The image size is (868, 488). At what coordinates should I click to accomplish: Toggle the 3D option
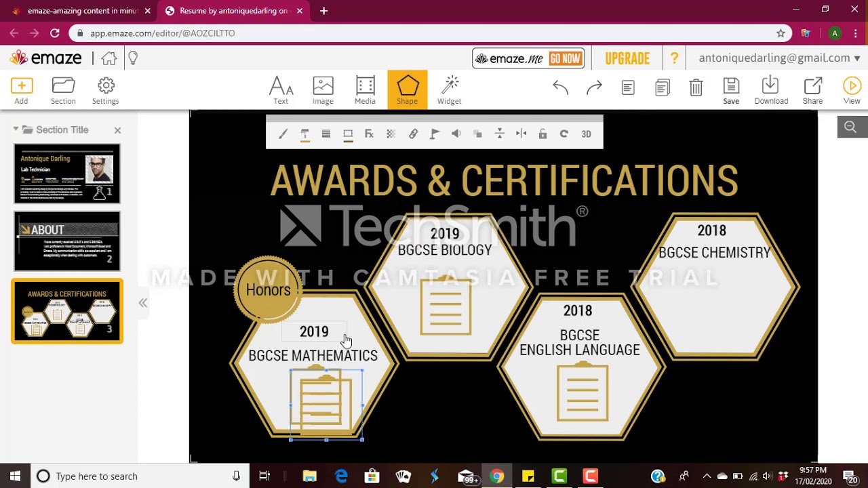(586, 134)
